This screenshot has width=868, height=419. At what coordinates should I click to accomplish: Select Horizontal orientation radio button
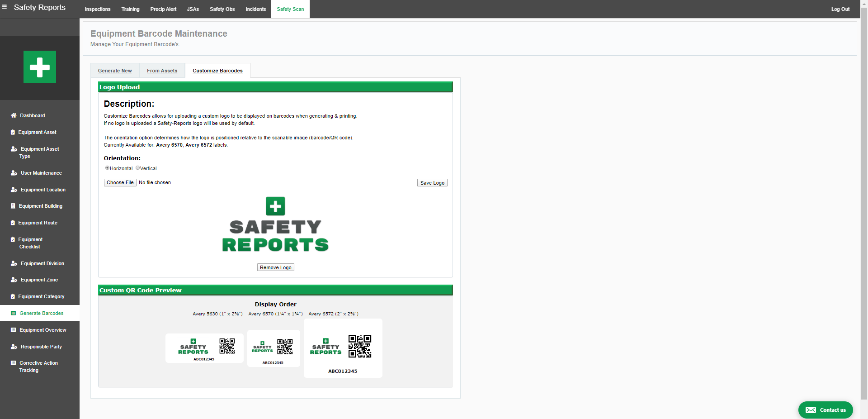pyautogui.click(x=107, y=168)
